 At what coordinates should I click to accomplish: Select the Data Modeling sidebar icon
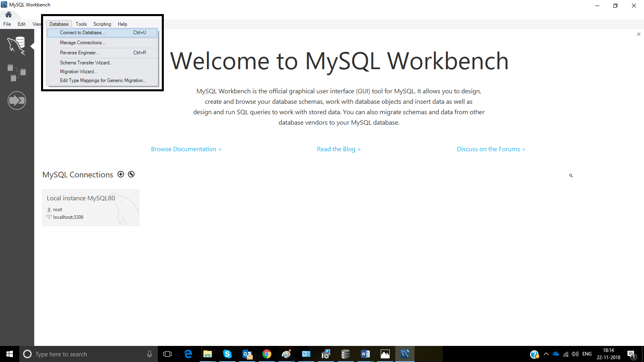point(17,72)
